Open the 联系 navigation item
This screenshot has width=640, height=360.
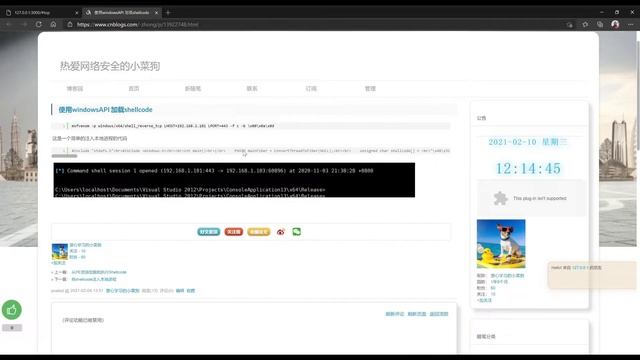(x=252, y=89)
